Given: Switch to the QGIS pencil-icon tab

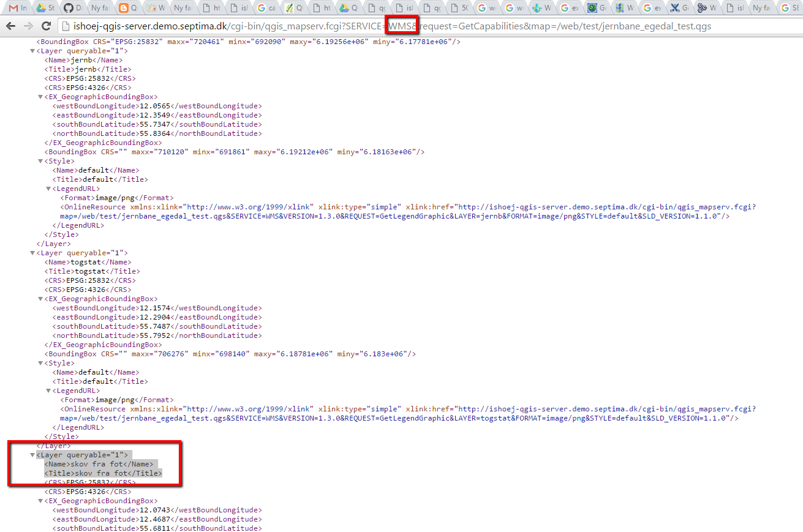Looking at the screenshot, I should [294, 8].
